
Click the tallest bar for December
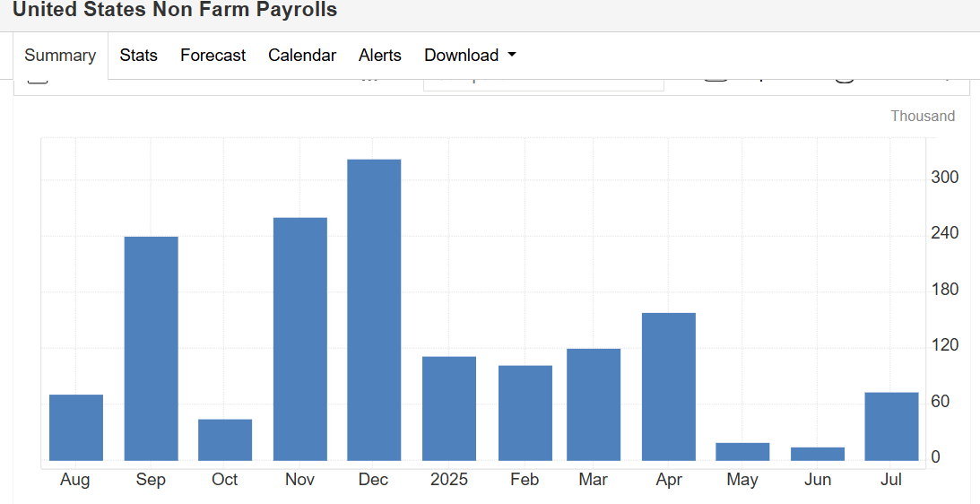click(374, 310)
